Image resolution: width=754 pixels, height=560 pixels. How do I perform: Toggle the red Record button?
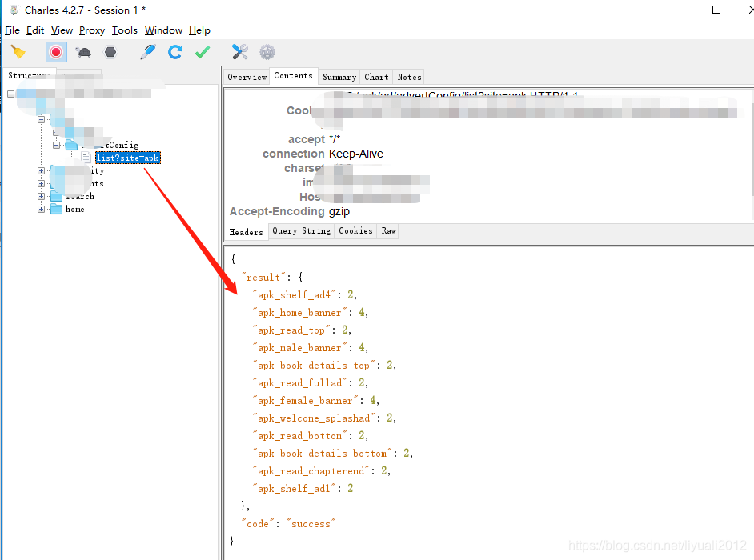point(56,52)
